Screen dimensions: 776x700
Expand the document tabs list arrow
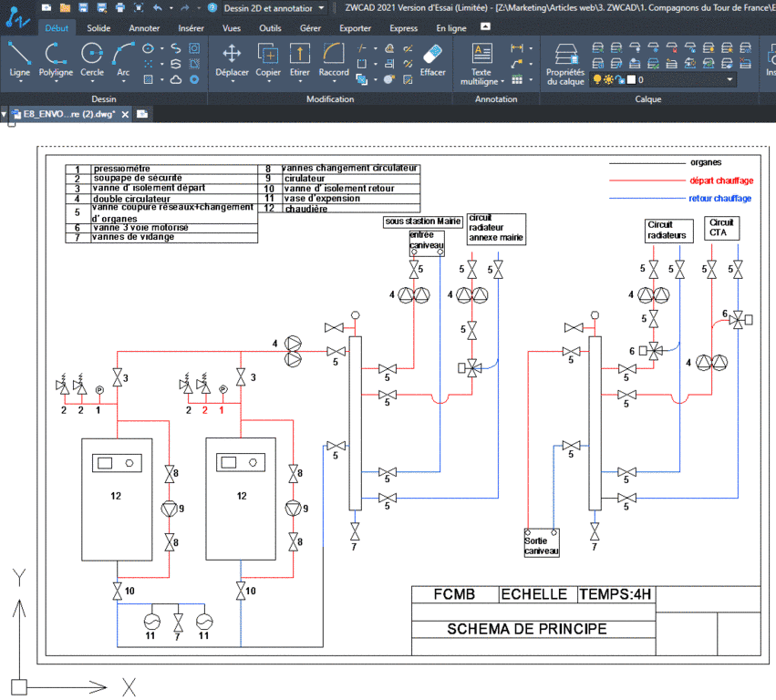pyautogui.click(x=4, y=114)
